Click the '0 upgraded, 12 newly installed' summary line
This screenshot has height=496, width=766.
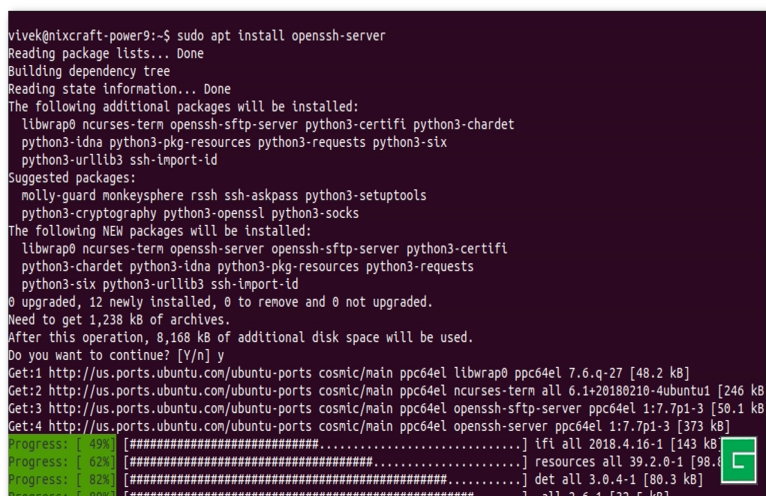click(220, 302)
